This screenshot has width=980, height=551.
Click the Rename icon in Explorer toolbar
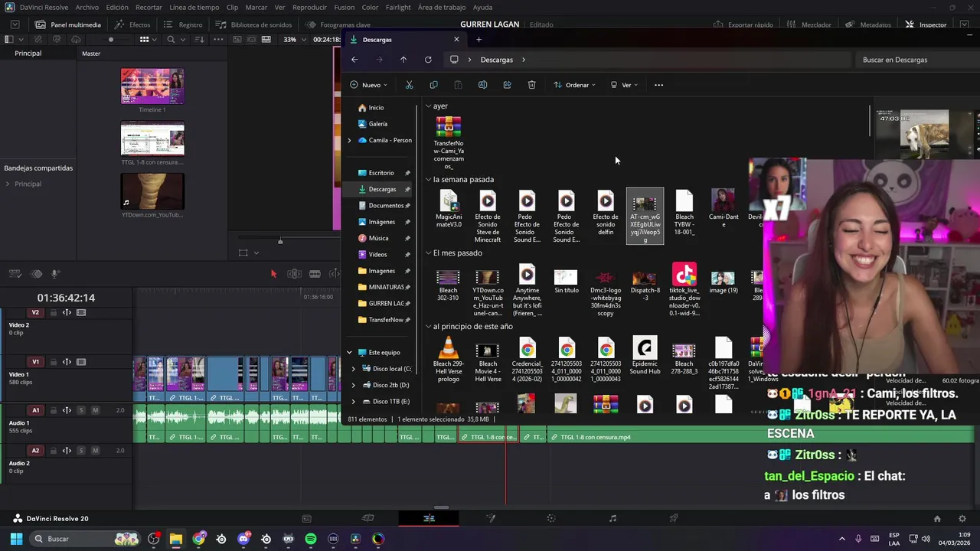(x=482, y=85)
